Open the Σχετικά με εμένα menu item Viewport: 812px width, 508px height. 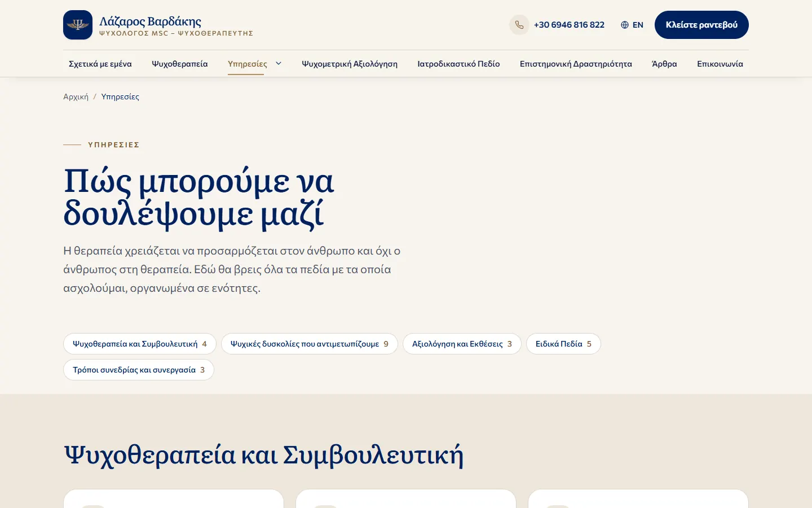[100, 64]
